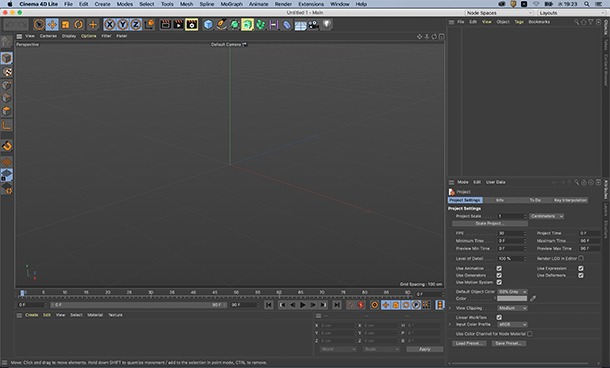The image size is (610, 368).
Task: Toggle Linear Workflow checkbox
Action: pyautogui.click(x=499, y=317)
